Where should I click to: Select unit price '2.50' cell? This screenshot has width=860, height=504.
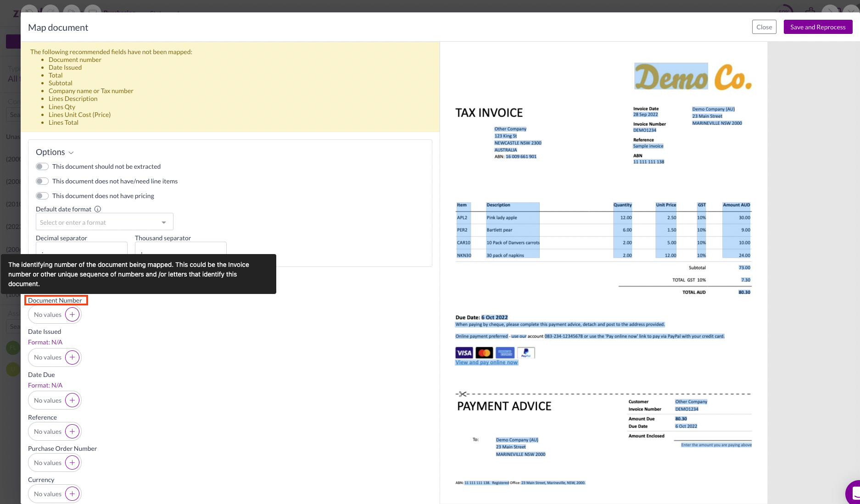pos(671,218)
